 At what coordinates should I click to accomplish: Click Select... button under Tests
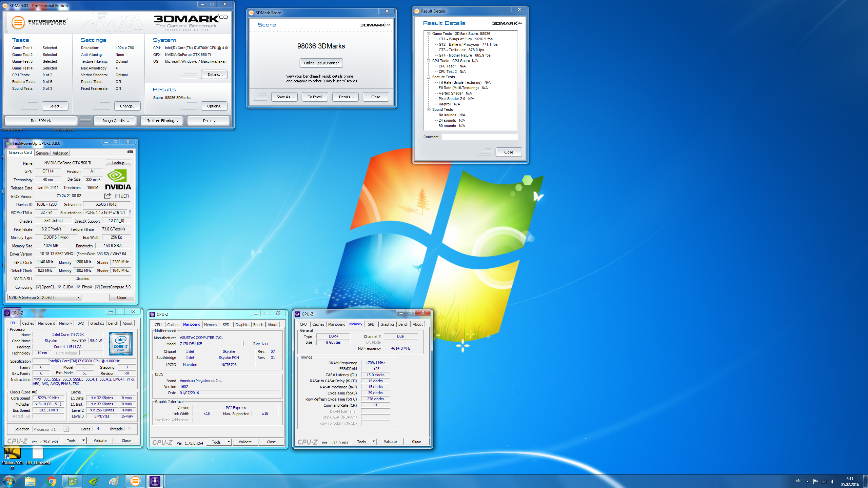coord(56,106)
